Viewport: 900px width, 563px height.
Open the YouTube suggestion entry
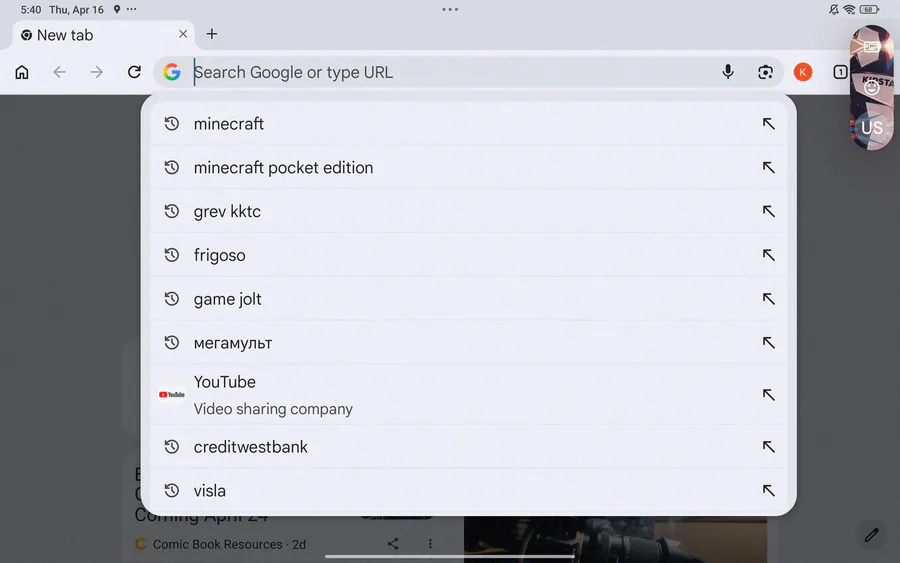(273, 394)
